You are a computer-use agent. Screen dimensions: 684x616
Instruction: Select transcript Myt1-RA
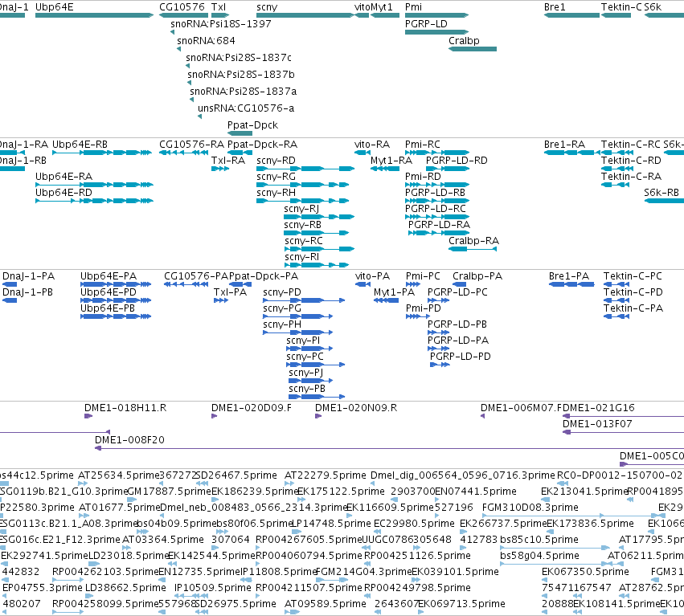tap(385, 169)
